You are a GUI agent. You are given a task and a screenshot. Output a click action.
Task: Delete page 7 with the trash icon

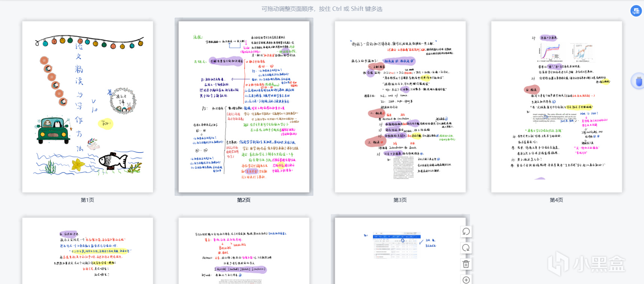[x=466, y=264]
